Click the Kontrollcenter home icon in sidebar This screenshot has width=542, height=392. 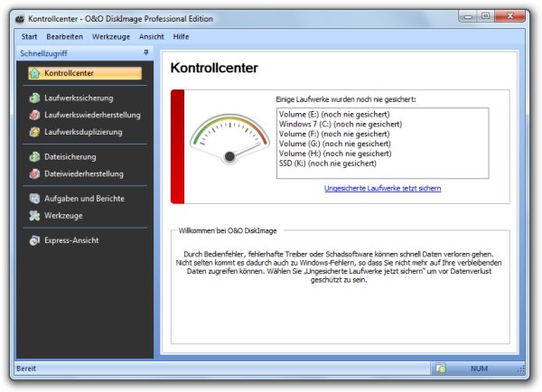tap(34, 73)
